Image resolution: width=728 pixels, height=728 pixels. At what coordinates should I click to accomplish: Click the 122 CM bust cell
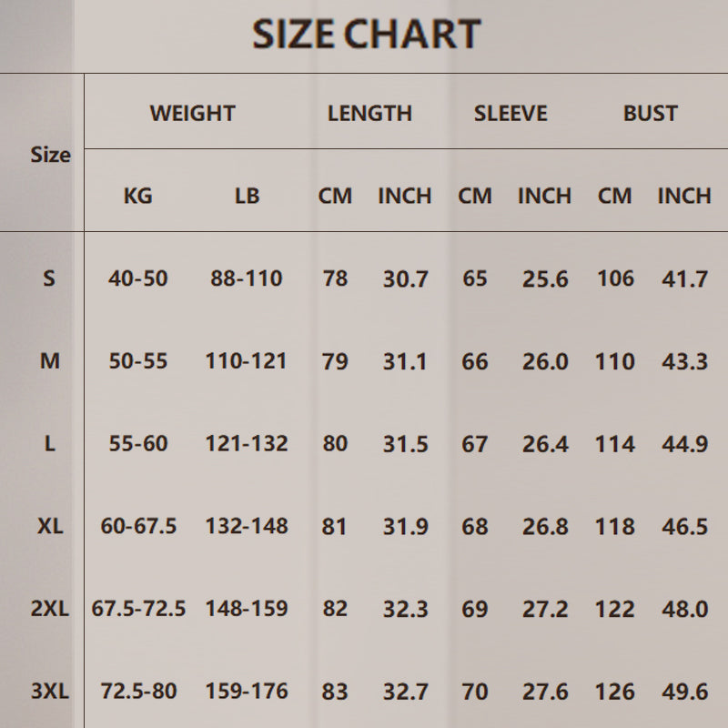pyautogui.click(x=615, y=609)
